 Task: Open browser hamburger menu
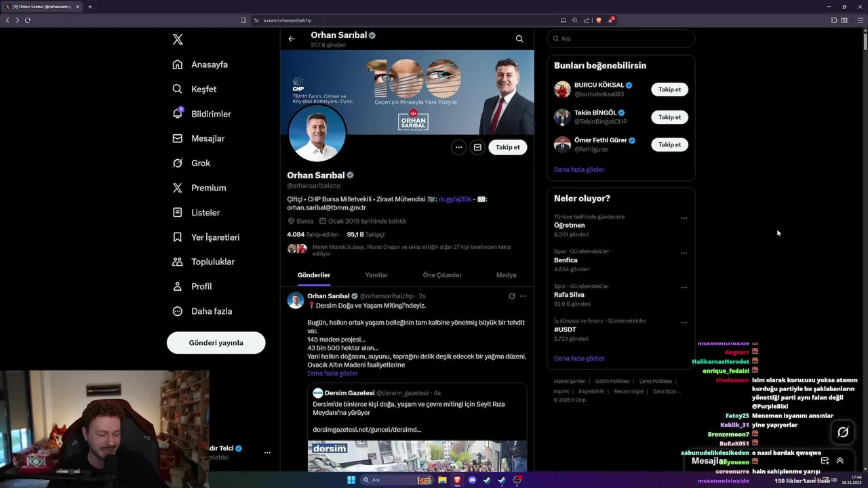pyautogui.click(x=861, y=20)
